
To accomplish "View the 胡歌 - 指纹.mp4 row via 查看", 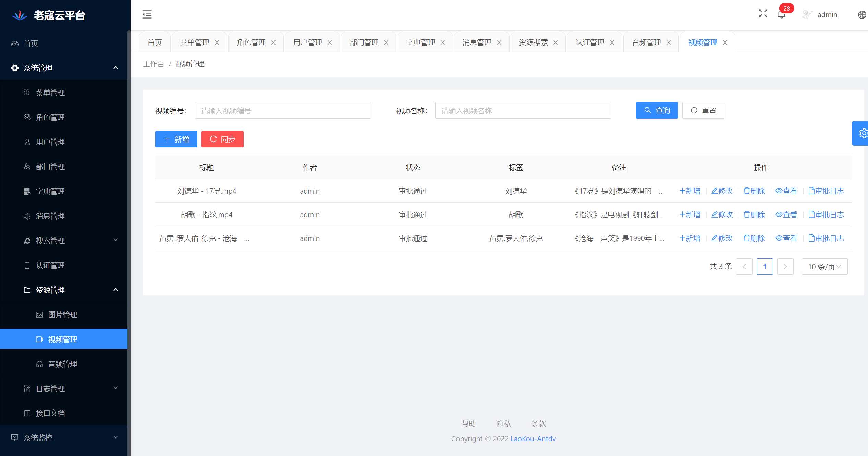I will 786,214.
